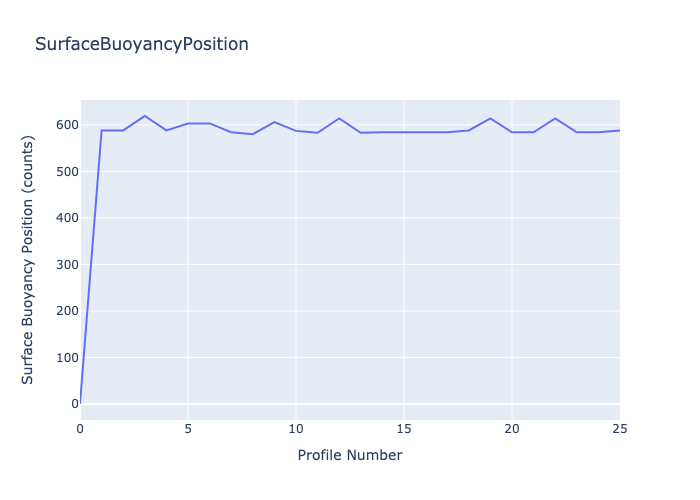Image resolution: width=700 pixels, height=500 pixels.
Task: Click the line peak at profile 3
Action: pos(145,116)
